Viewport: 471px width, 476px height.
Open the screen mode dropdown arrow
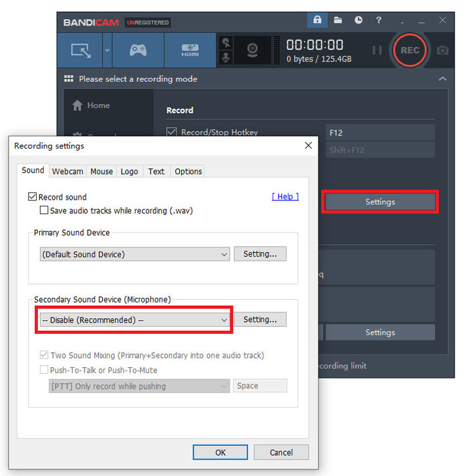[x=107, y=50]
